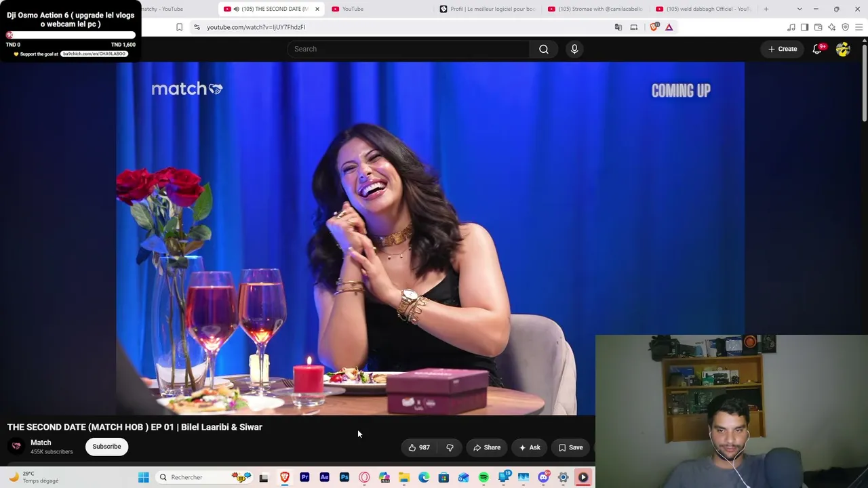Launch Adobe Premiere Pro from the taskbar

(x=304, y=477)
